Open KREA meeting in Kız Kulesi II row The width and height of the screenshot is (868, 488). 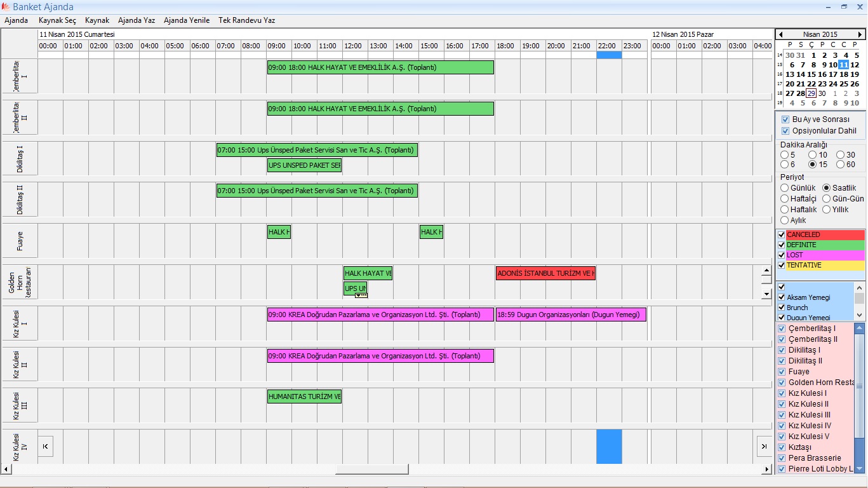[x=380, y=356]
